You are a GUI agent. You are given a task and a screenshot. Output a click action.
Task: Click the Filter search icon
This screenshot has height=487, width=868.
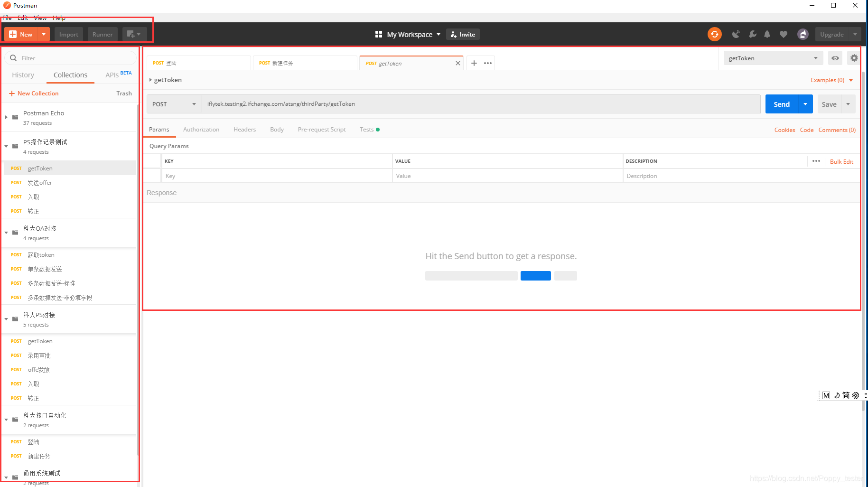click(13, 58)
